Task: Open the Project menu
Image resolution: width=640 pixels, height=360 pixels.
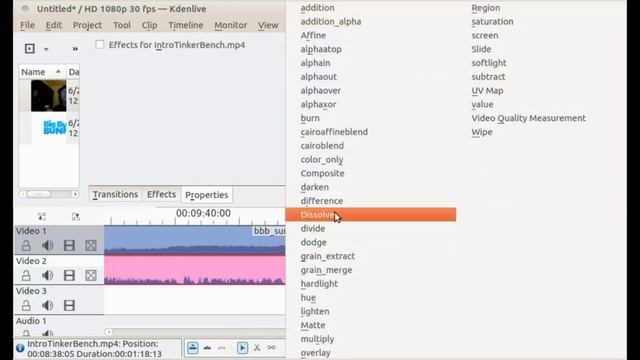Action: point(87,25)
